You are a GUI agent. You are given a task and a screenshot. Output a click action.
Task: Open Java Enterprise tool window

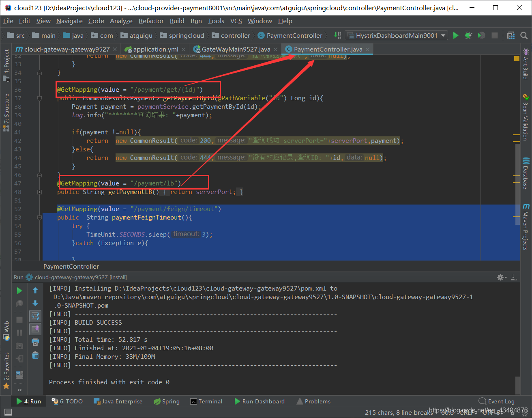pyautogui.click(x=118, y=401)
